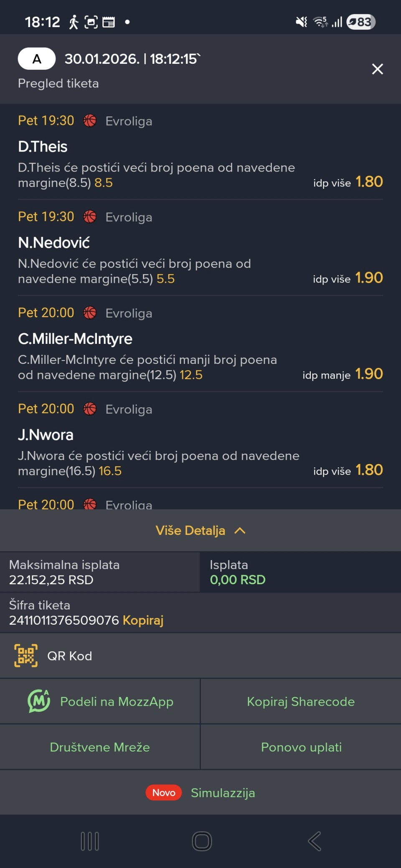The height and width of the screenshot is (868, 401).
Task: Tap the battery indicator in status bar
Action: click(x=361, y=22)
